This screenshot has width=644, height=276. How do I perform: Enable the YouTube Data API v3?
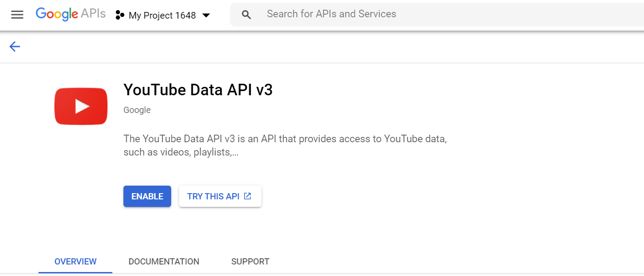pyautogui.click(x=147, y=196)
